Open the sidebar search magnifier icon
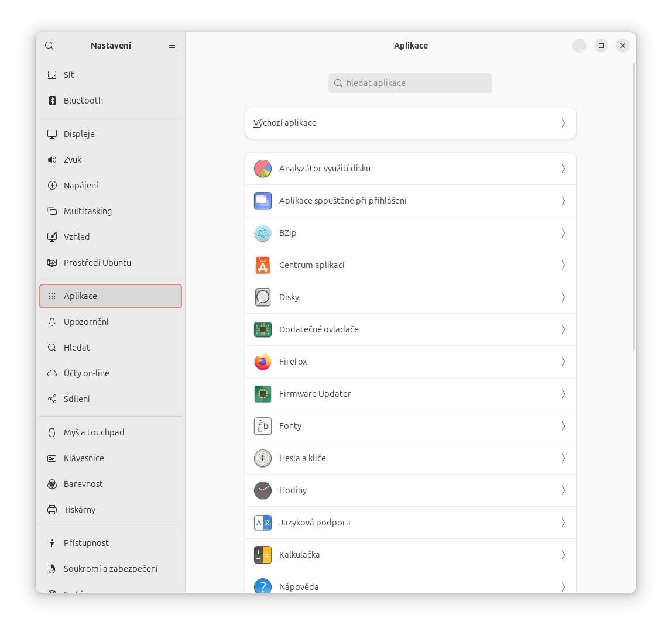Image resolution: width=672 pixels, height=632 pixels. [49, 46]
